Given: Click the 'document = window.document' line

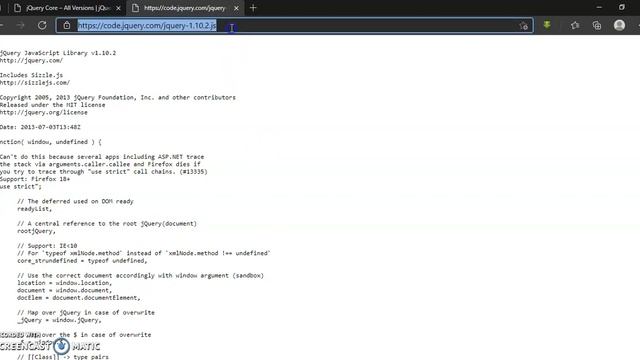Looking at the screenshot, I should [x=64, y=290].
